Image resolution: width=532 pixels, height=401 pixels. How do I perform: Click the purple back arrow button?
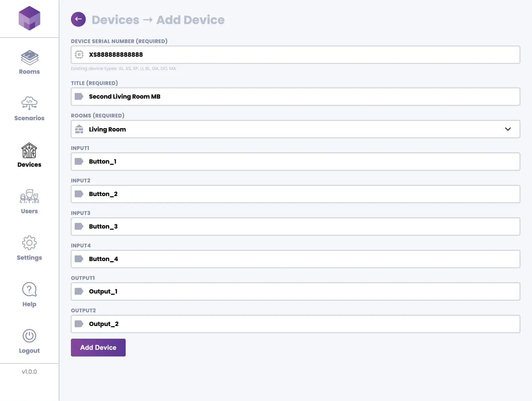(78, 19)
